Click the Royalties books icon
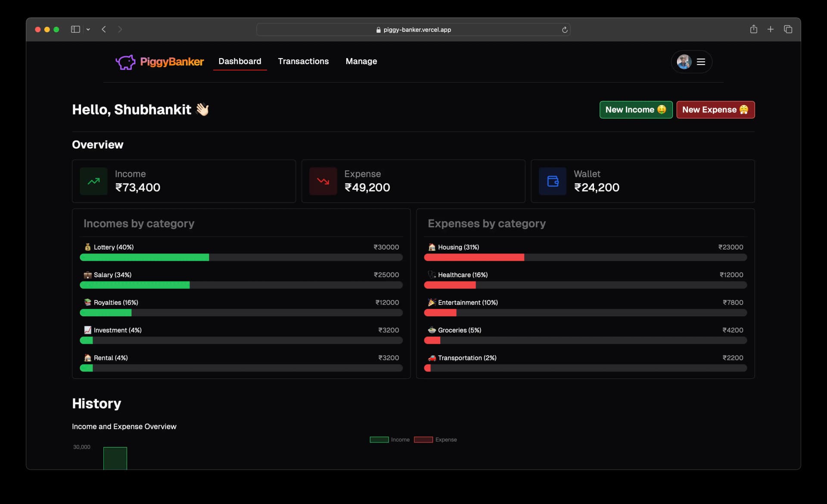Screen dimensions: 827x504 click(87, 302)
